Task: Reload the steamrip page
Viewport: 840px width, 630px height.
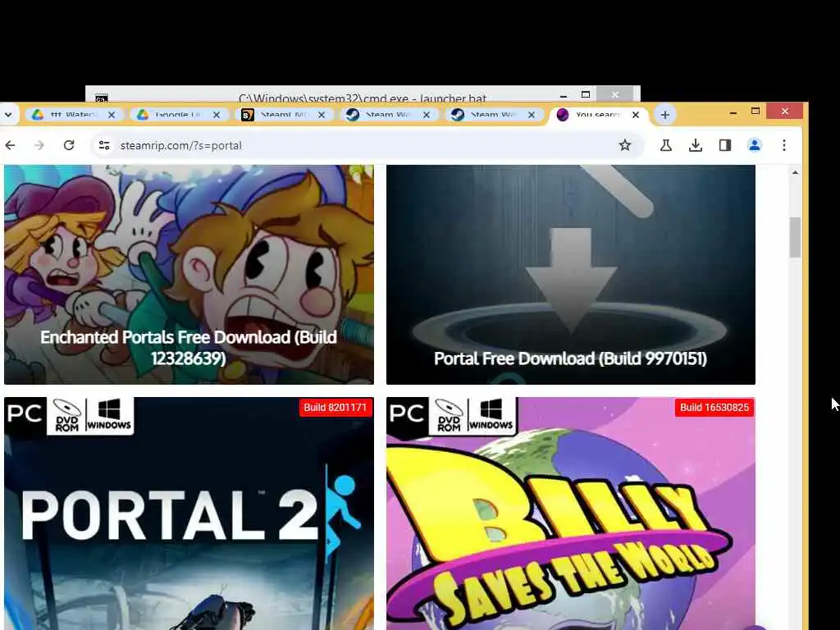Action: (x=69, y=145)
